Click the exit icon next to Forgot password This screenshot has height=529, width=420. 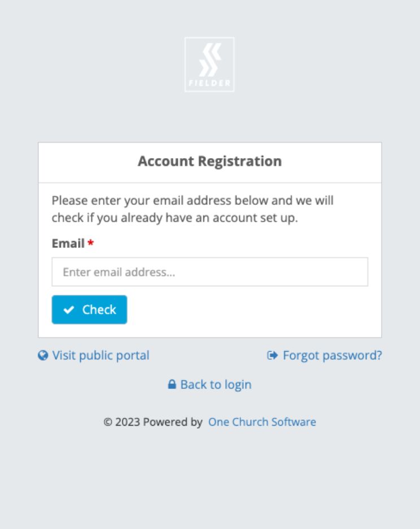click(273, 355)
